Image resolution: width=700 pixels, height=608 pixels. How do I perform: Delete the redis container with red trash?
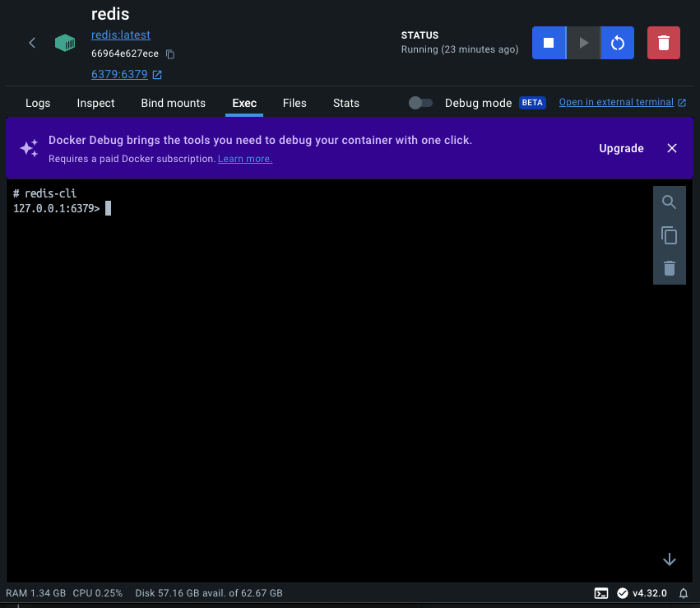(663, 43)
